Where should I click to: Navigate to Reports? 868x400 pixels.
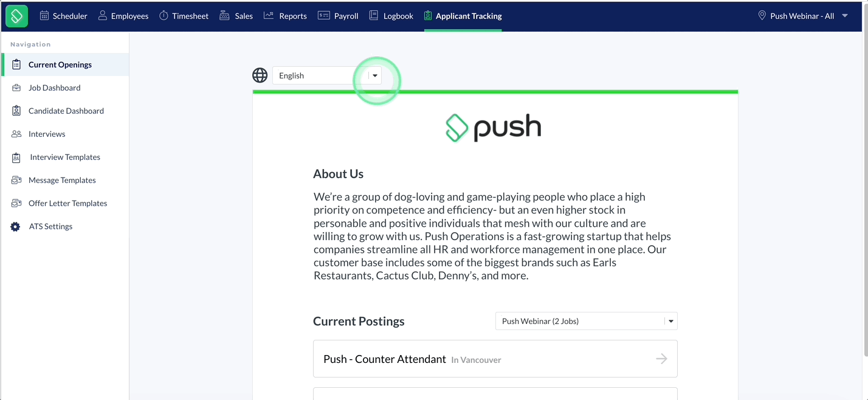(285, 16)
